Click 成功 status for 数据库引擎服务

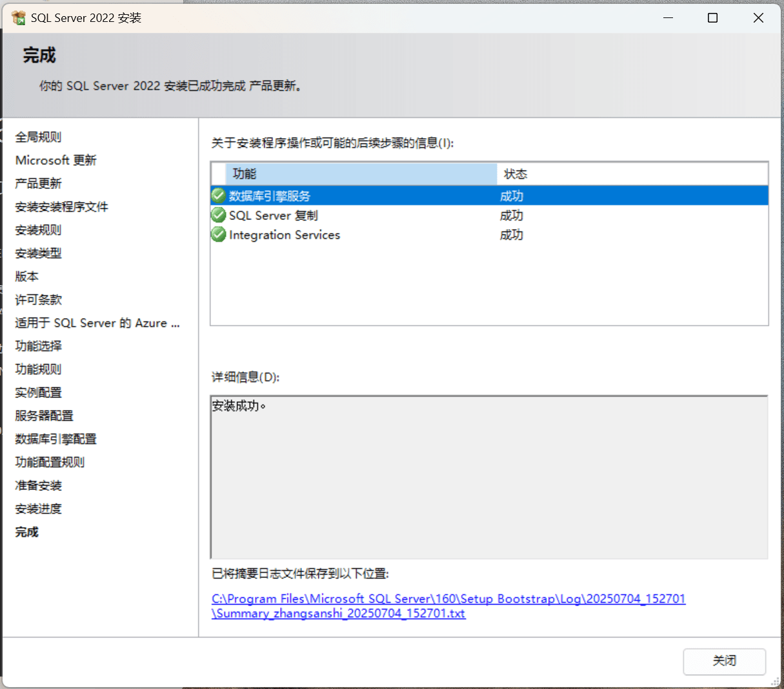(x=512, y=195)
